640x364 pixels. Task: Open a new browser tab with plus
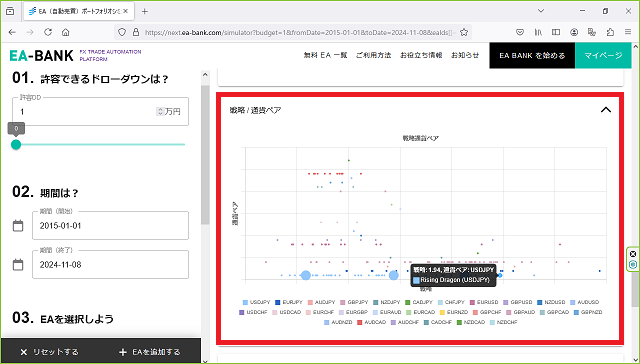point(144,11)
